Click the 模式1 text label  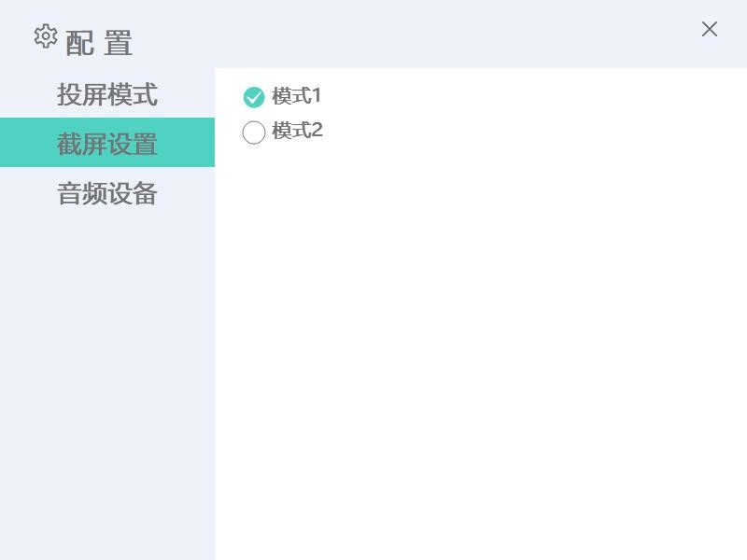[x=296, y=96]
